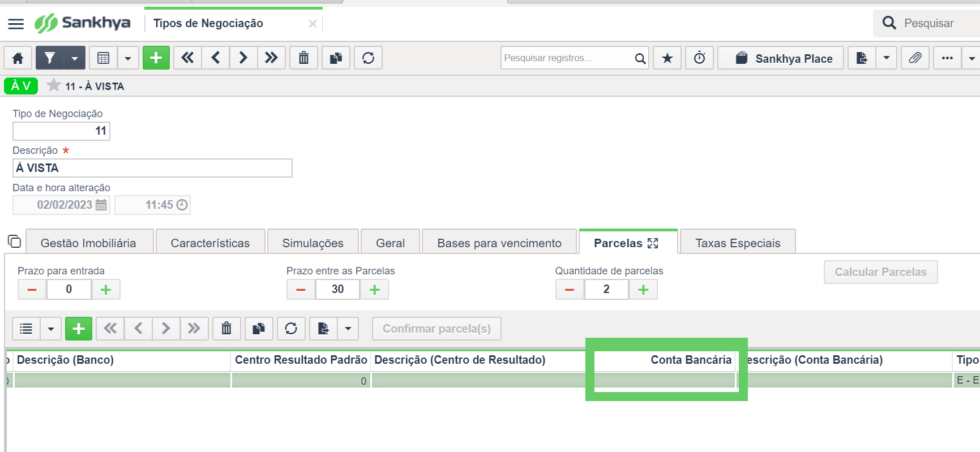Add a new negotiation type record
The height and width of the screenshot is (452, 980).
tap(156, 58)
